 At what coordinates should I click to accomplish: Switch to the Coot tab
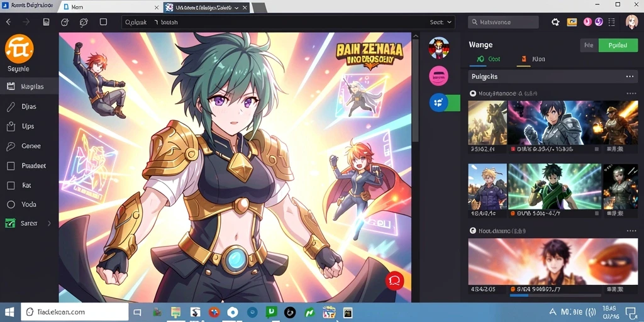pos(488,59)
